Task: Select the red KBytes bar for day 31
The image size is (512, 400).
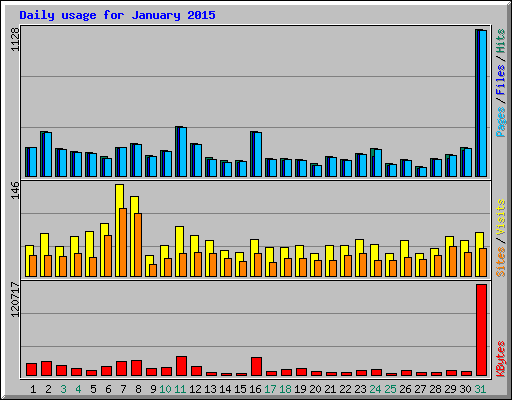Action: click(x=482, y=330)
